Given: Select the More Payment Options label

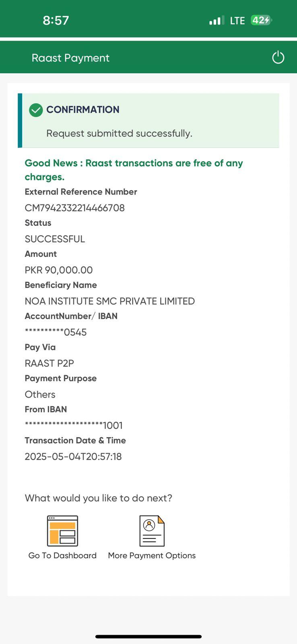Looking at the screenshot, I should coord(152,555).
